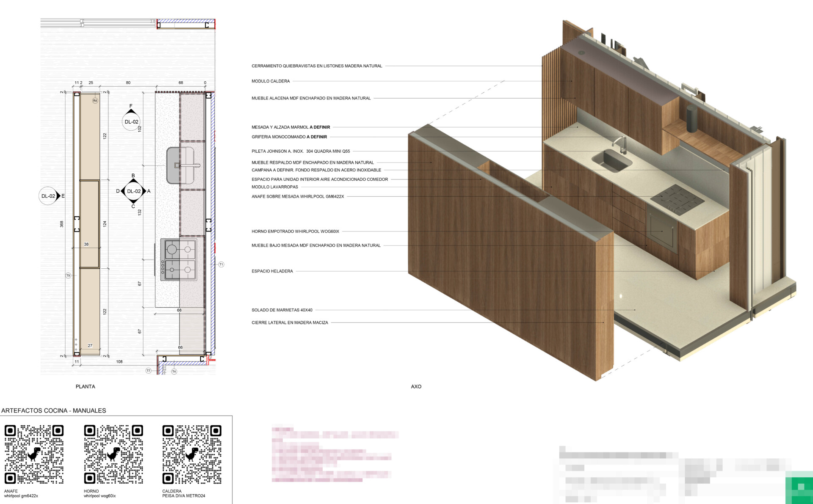Screen dimensions: 813x504
Task: Click the HORNO whirlpool wog60ix QR code
Action: (113, 454)
